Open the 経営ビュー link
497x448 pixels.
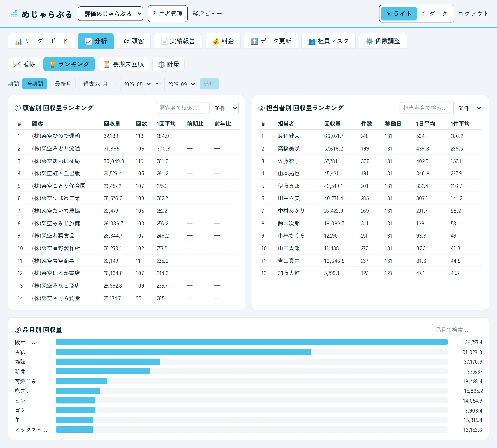207,14
